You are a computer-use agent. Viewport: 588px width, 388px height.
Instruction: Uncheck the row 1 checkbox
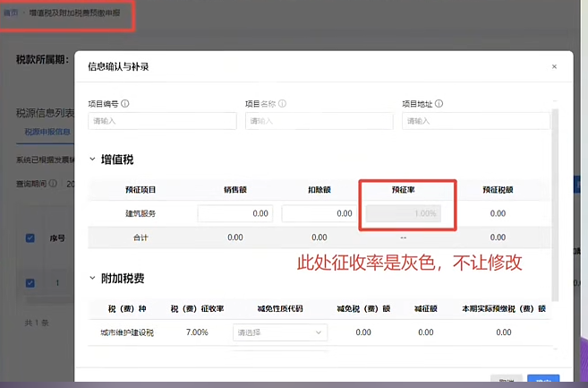[x=30, y=283]
